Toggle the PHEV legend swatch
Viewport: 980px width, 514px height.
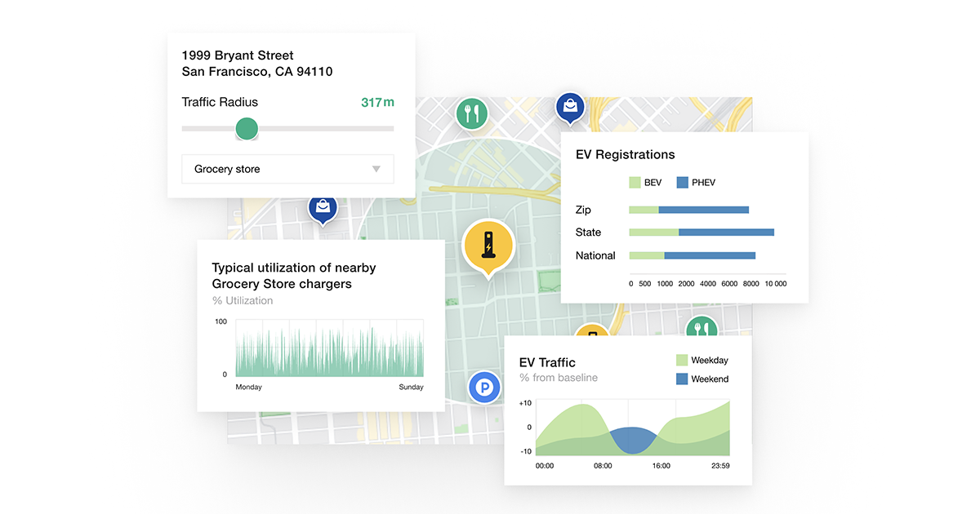coord(683,182)
